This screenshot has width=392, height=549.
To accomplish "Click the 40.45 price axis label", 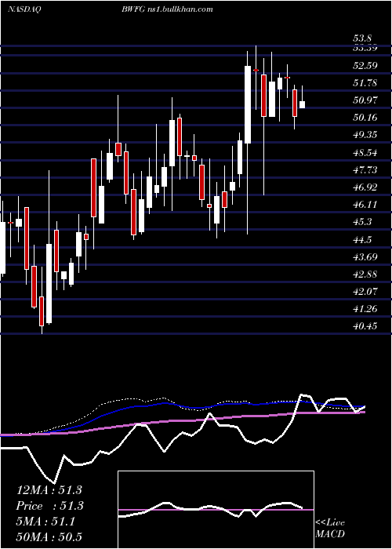I will (x=365, y=326).
